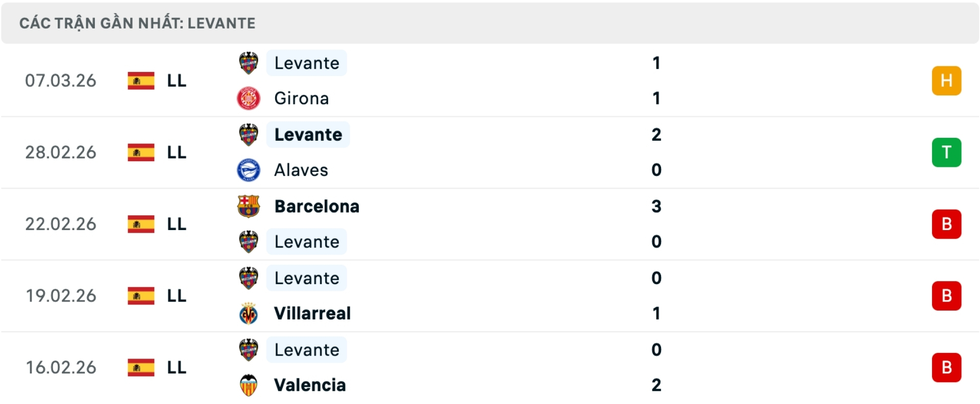Click the Valencia club logo
980x404 pixels.
249,385
